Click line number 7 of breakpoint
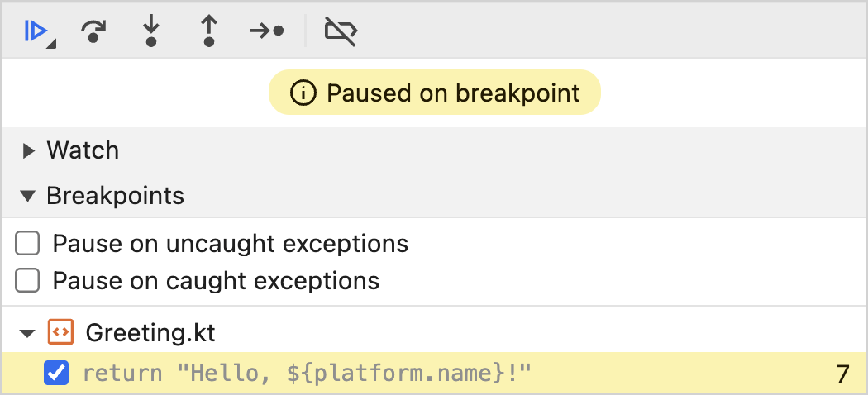868x395 pixels. [842, 374]
